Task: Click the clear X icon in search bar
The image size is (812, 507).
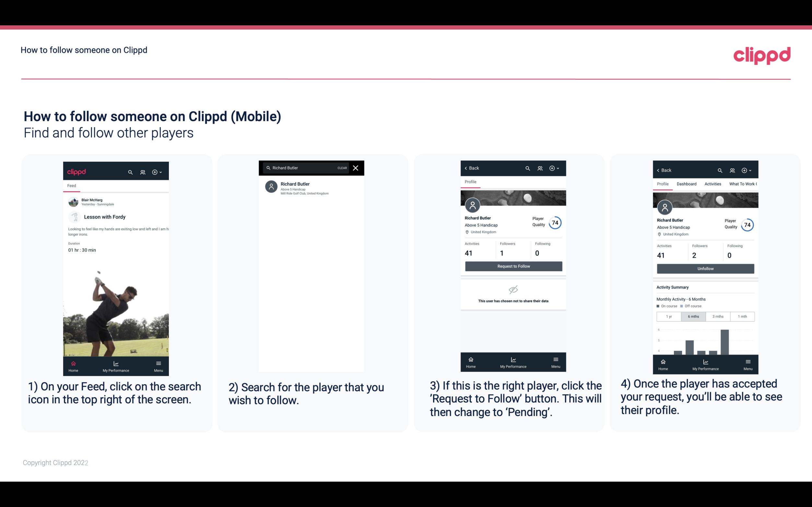Action: [356, 168]
